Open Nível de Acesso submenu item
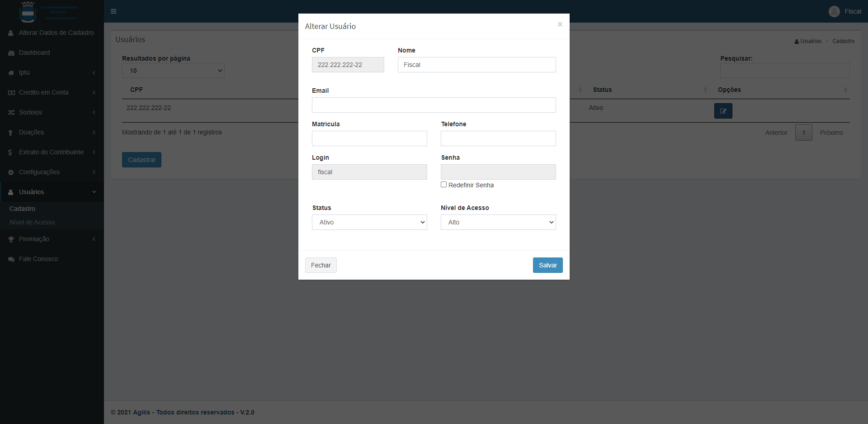This screenshot has height=424, width=868. [x=32, y=222]
